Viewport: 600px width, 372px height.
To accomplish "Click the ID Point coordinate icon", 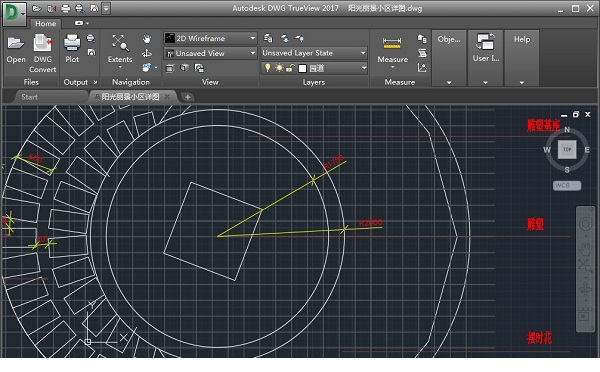I will (422, 68).
